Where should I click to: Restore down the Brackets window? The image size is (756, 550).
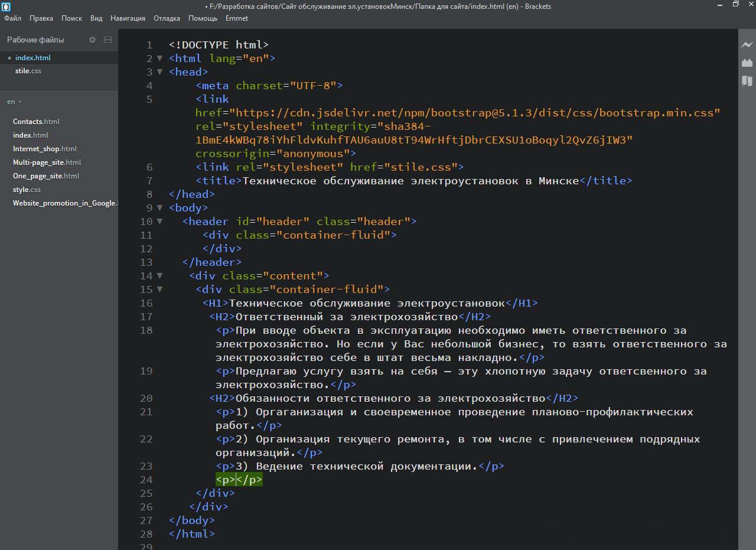(735, 5)
